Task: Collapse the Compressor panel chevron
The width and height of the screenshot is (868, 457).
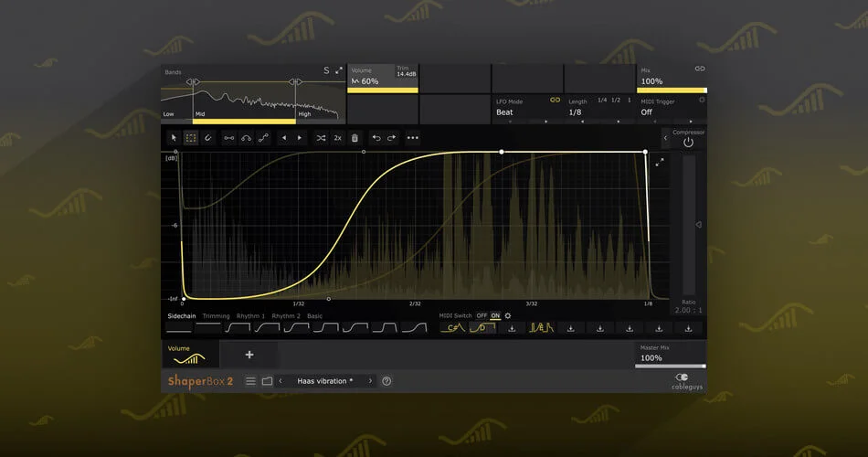Action: click(665, 138)
